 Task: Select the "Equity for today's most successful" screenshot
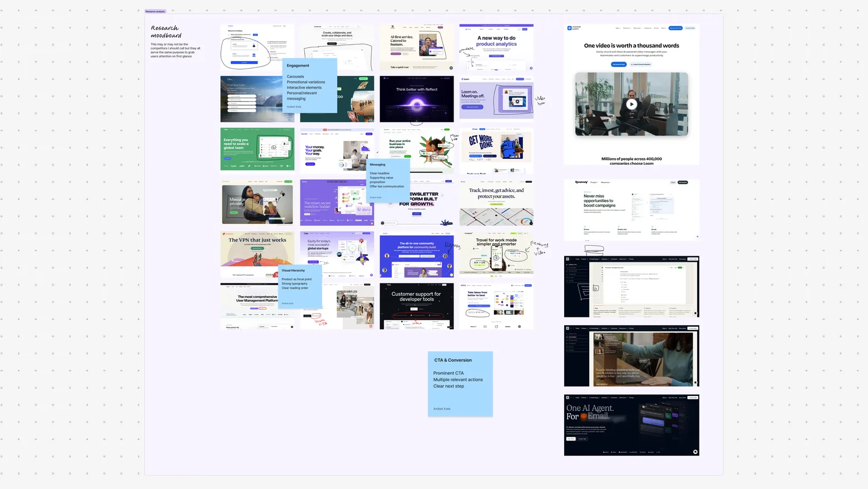[337, 254]
